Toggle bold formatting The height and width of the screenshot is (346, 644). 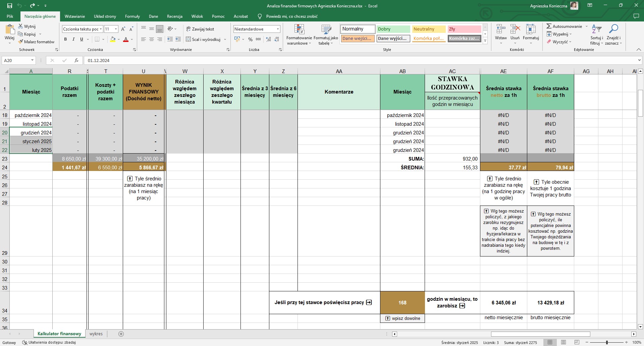(65, 39)
